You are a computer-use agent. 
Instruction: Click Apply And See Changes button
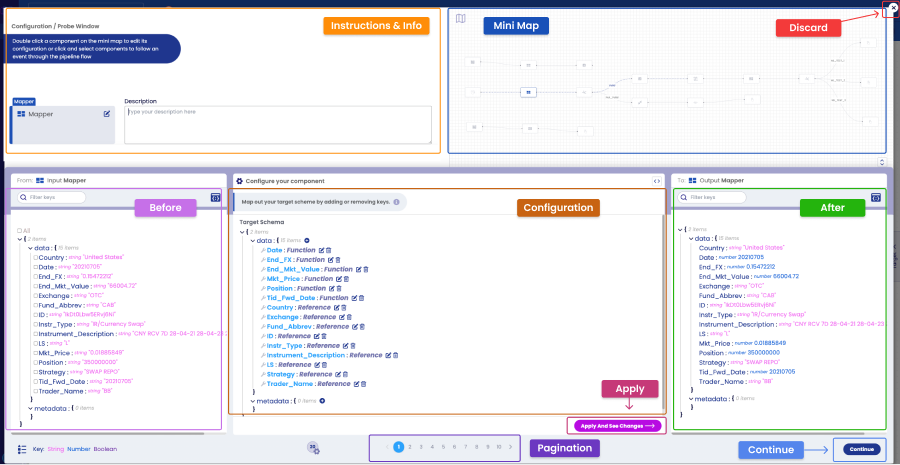(617, 426)
